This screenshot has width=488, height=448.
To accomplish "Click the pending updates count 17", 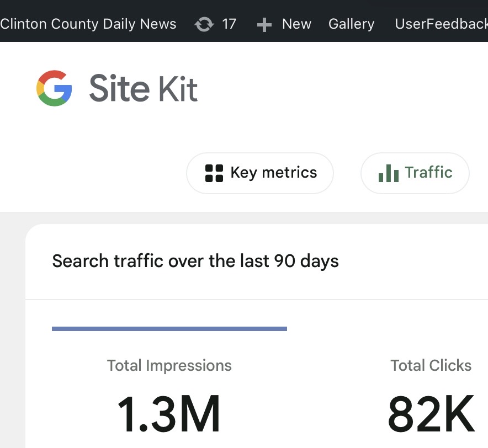I will point(229,24).
